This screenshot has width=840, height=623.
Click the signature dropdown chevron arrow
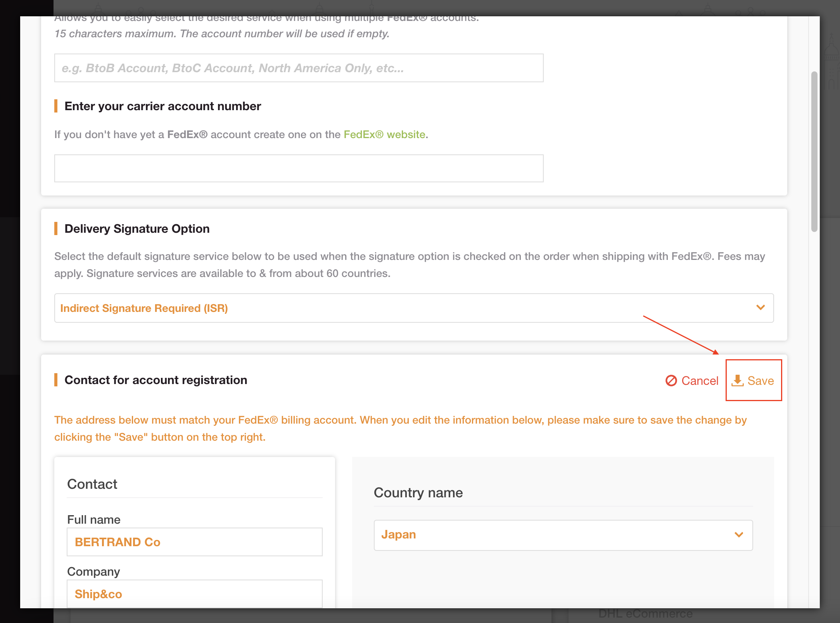click(760, 308)
